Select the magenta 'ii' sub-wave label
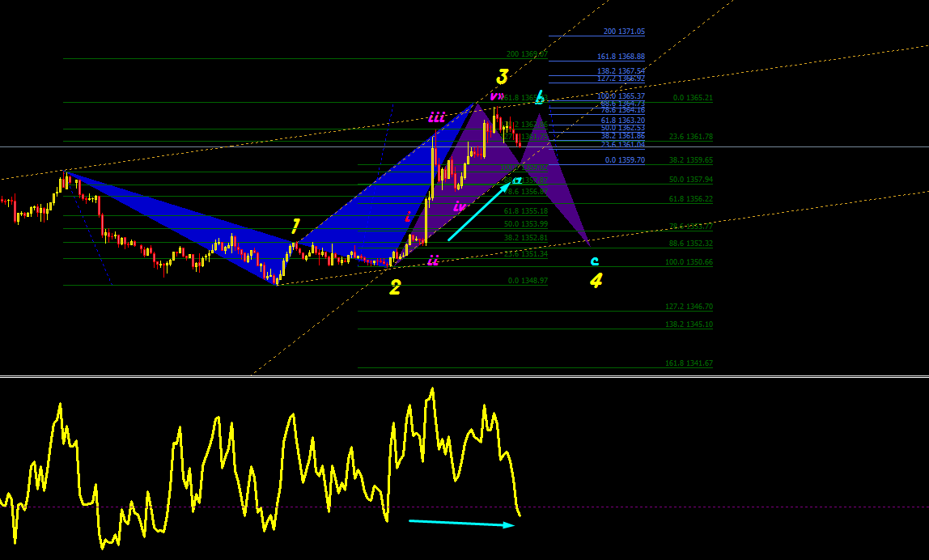Viewport: 929px width, 560px height. 433,260
